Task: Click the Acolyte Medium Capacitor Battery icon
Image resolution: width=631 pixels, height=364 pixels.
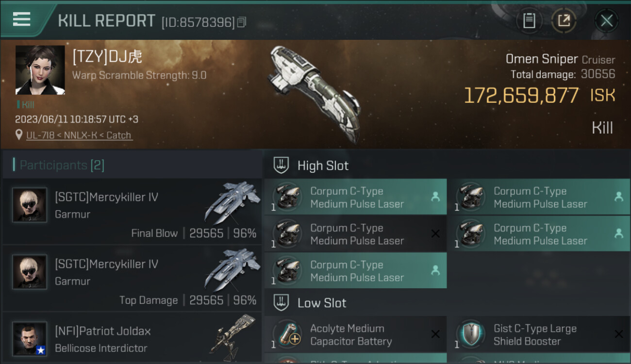Action: 287,335
